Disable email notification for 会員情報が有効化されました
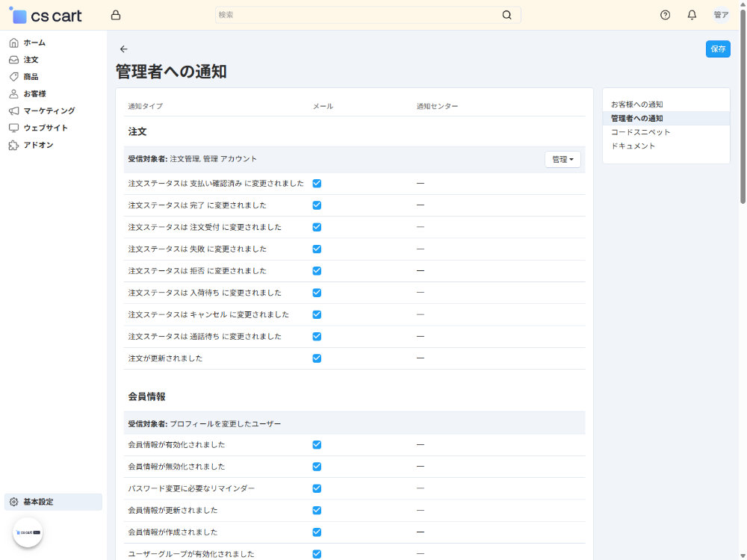 pyautogui.click(x=317, y=444)
